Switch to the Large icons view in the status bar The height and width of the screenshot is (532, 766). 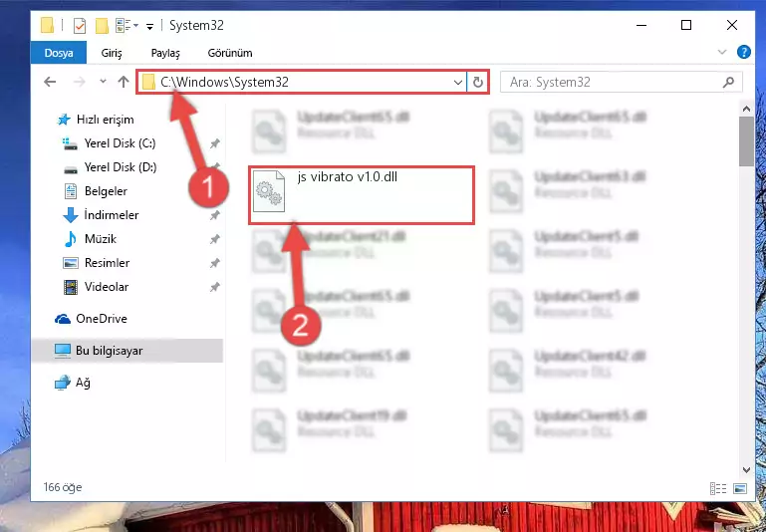pyautogui.click(x=740, y=488)
